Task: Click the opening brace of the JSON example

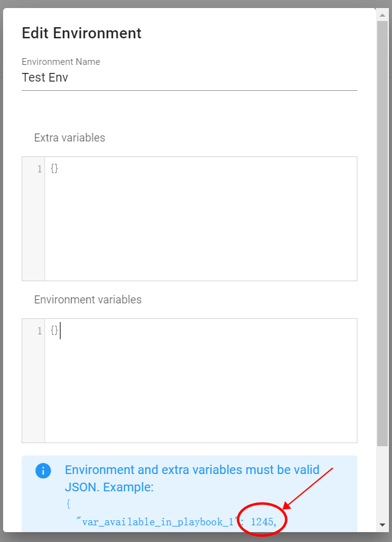Action: 69,504
